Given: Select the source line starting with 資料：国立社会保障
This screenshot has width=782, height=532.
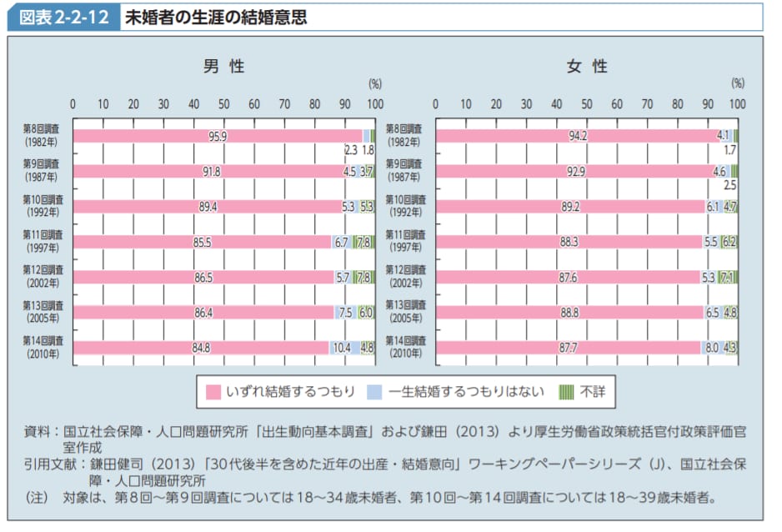Looking at the screenshot, I should point(385,439).
